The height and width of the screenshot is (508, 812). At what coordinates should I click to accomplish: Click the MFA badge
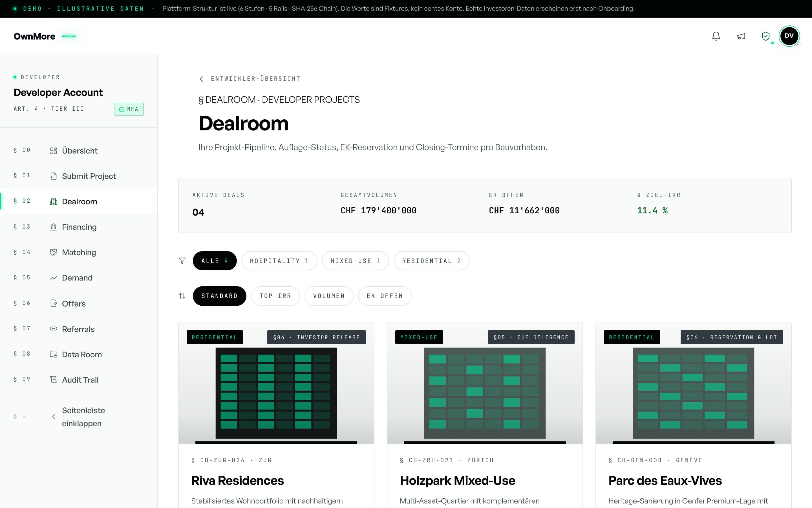[x=129, y=109]
